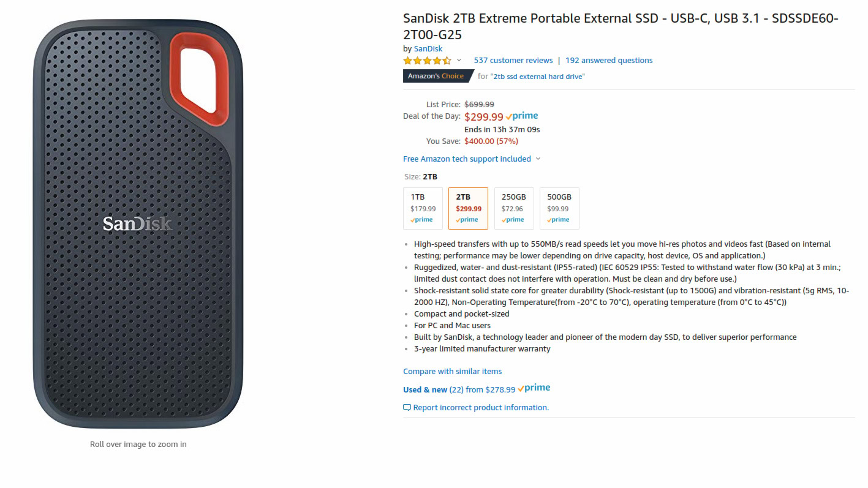This screenshot has width=868, height=488.
Task: Select the 250GB size option
Action: (x=514, y=208)
